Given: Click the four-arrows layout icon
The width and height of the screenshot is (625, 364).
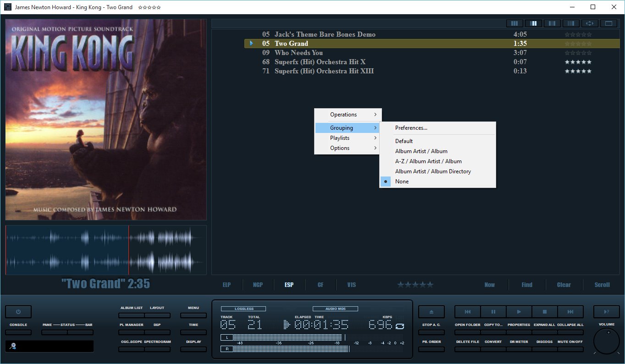Looking at the screenshot, I should pos(590,23).
